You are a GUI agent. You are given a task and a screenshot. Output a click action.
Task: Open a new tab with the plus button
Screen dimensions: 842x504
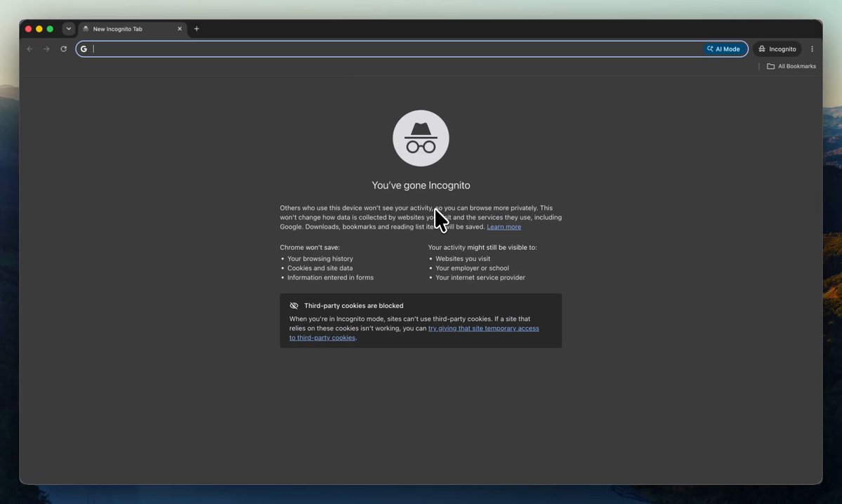tap(197, 29)
